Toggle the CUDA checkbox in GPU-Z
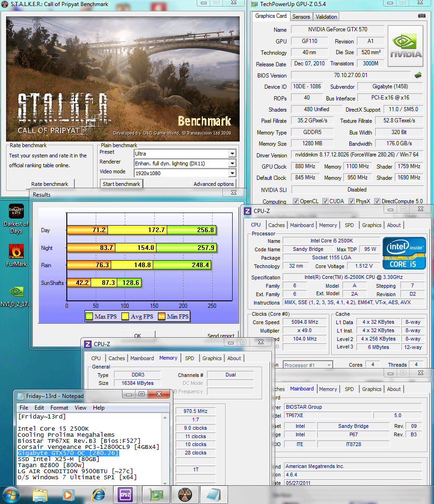The width and height of the screenshot is (434, 504). click(x=325, y=201)
